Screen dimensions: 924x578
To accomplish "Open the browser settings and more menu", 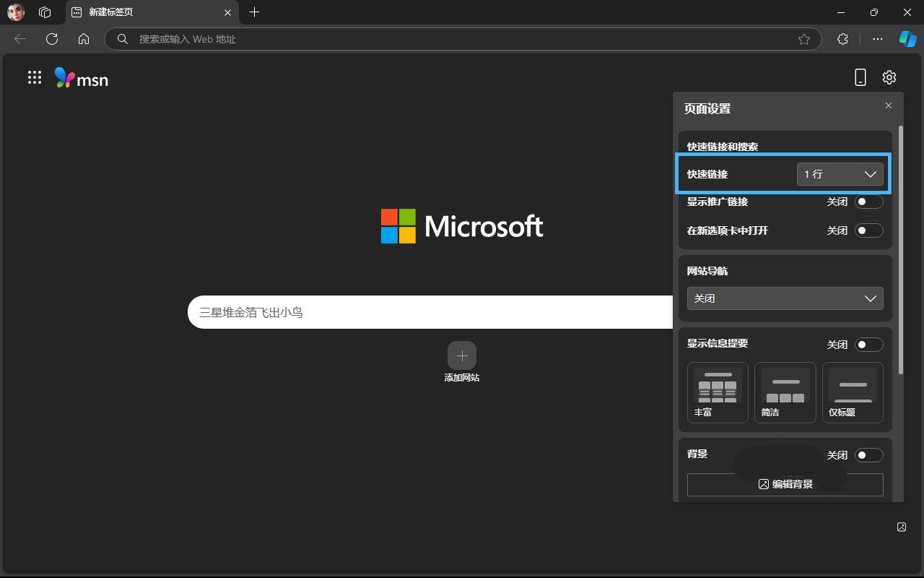I will 878,39.
